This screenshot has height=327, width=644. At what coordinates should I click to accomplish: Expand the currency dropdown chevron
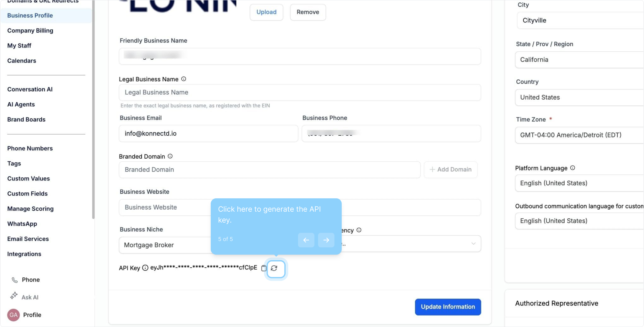(473, 244)
